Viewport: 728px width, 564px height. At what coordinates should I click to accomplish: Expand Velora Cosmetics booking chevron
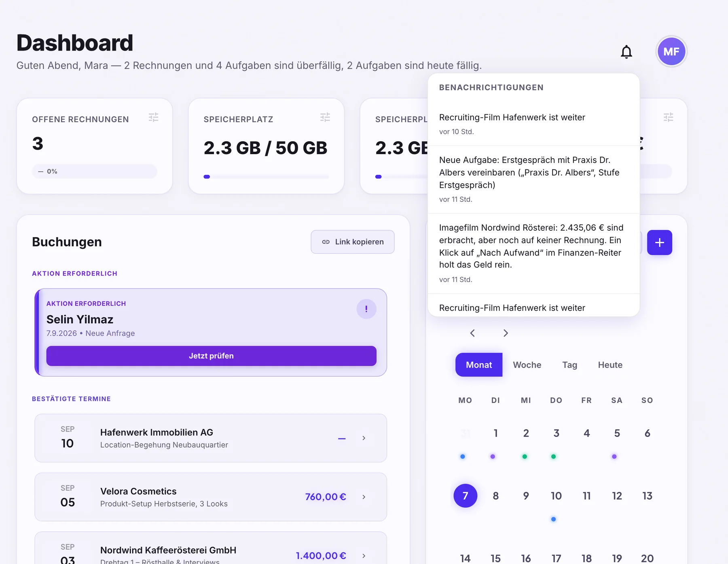[x=364, y=497]
